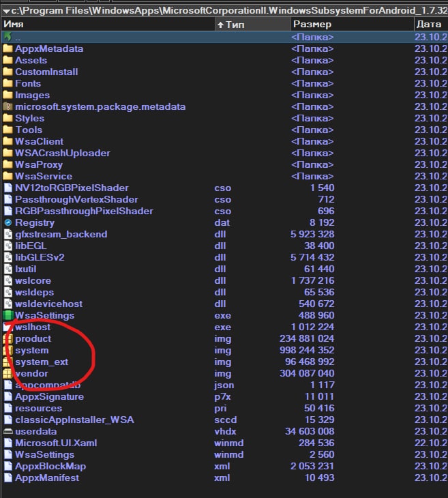Sort by the Имя column header
The width and height of the screenshot is (448, 498).
[x=108, y=24]
